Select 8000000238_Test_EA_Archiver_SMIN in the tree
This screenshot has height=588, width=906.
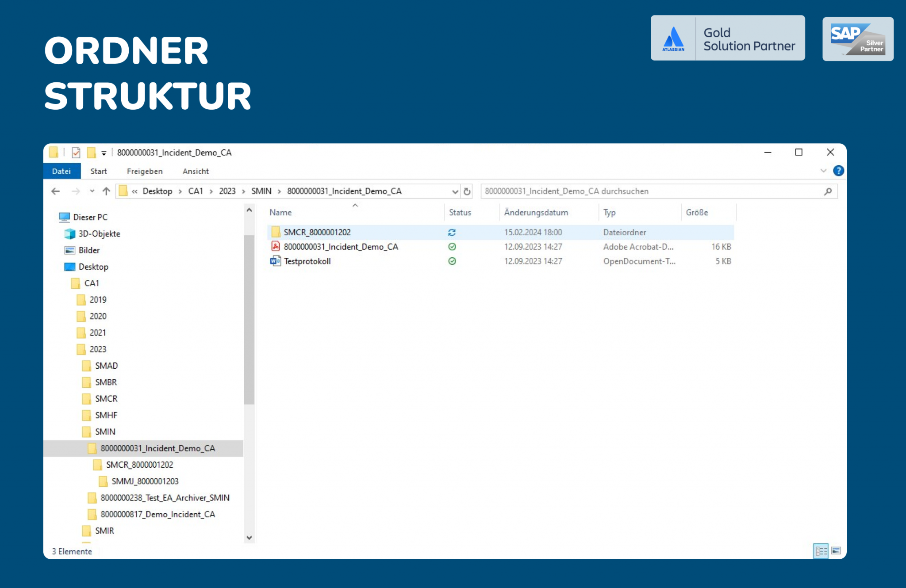(165, 498)
